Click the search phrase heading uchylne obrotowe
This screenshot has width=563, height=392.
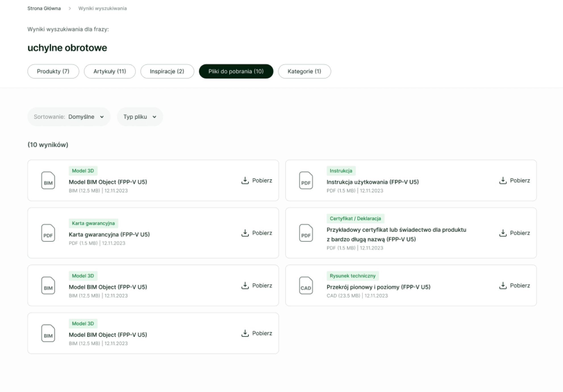click(67, 48)
